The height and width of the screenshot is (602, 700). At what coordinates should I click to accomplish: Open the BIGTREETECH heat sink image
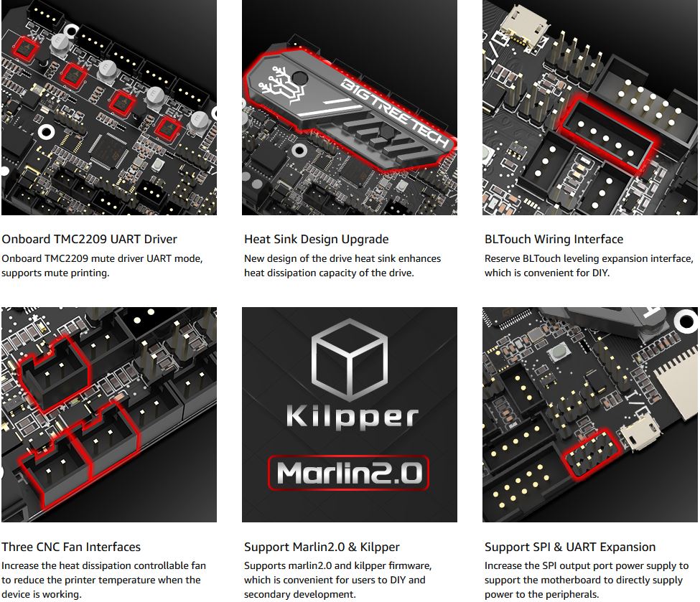(350, 107)
